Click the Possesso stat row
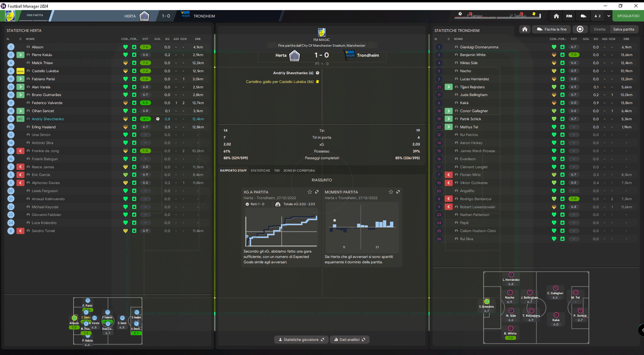Image resolution: width=644 pixels, height=355 pixels. (x=322, y=151)
